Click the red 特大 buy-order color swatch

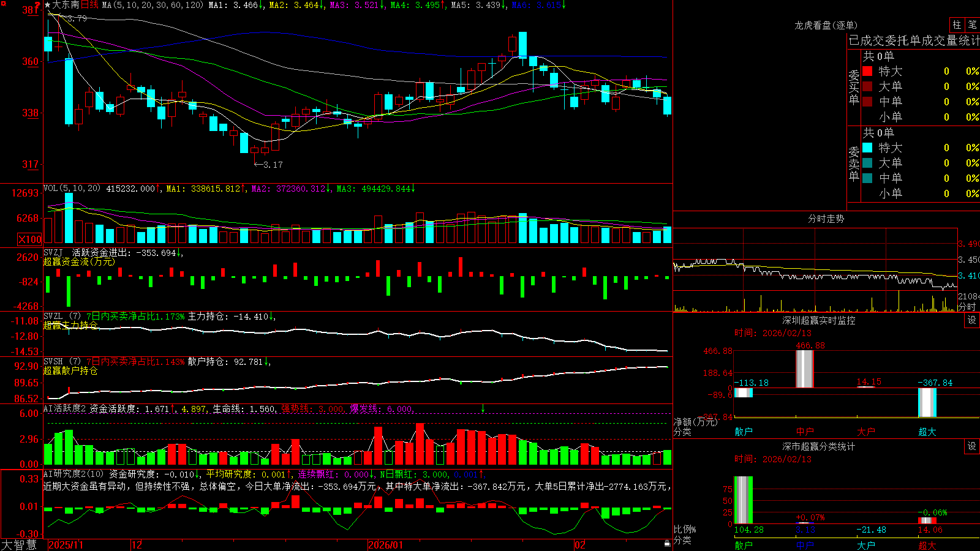point(867,71)
